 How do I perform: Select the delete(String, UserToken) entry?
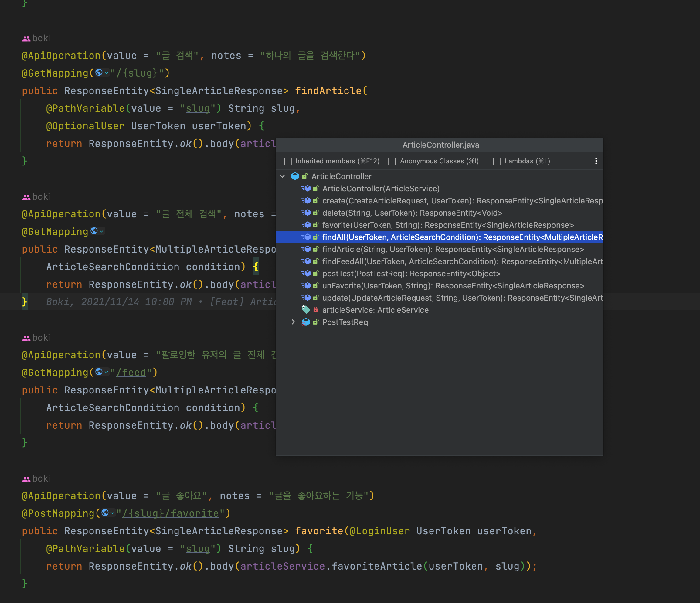[x=412, y=213]
